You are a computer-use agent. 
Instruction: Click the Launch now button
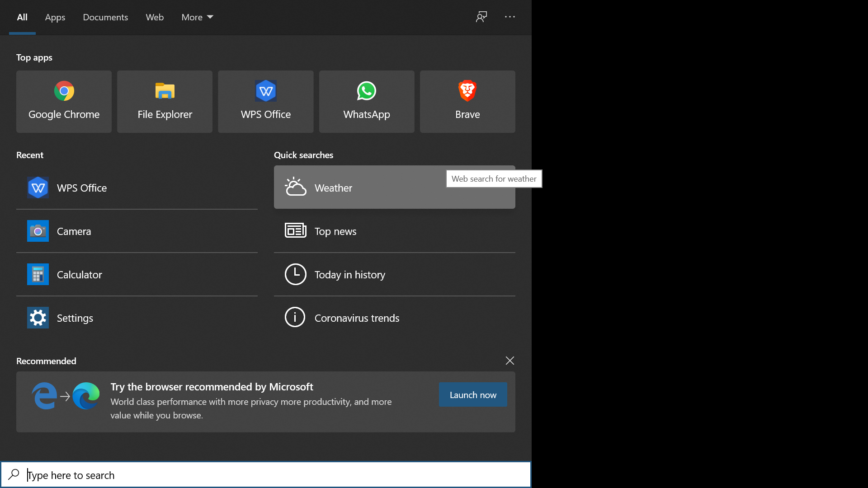tap(472, 394)
